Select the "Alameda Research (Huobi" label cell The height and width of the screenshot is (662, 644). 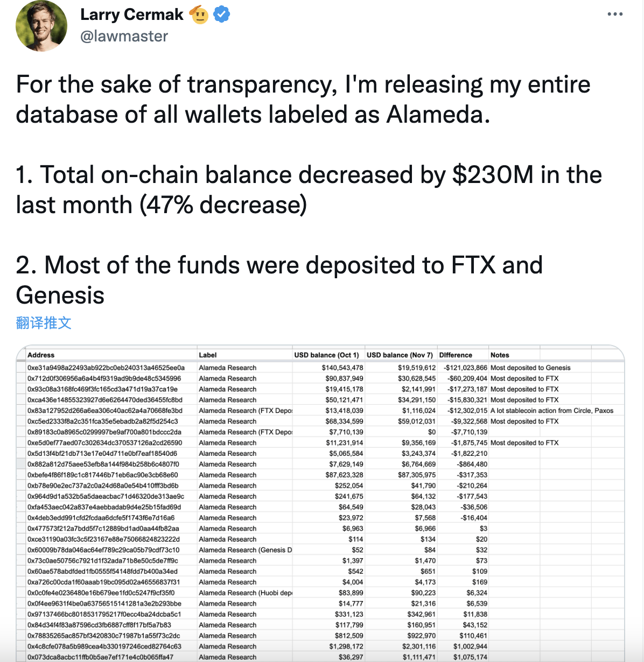[x=245, y=593]
